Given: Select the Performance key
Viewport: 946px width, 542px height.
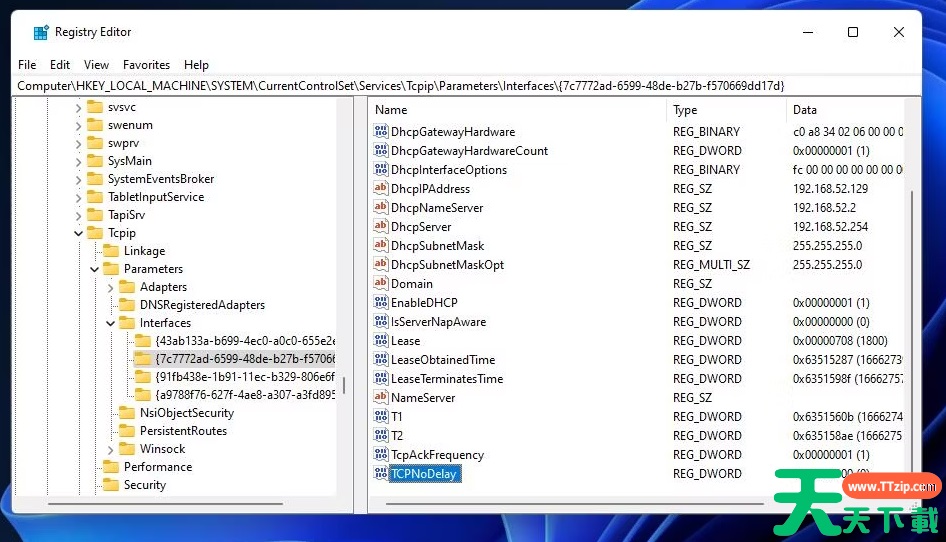Looking at the screenshot, I should click(x=157, y=467).
